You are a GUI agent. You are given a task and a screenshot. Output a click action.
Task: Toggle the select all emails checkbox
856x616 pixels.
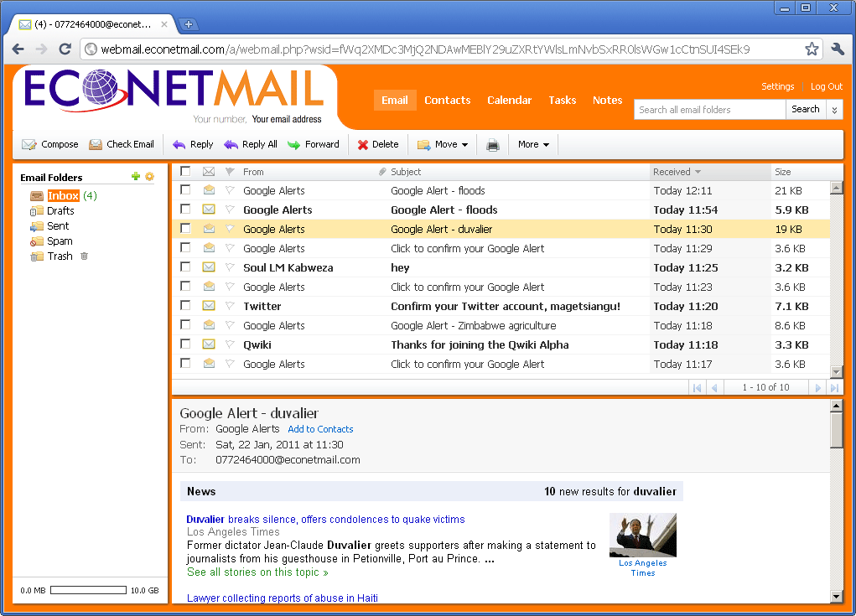coord(185,171)
